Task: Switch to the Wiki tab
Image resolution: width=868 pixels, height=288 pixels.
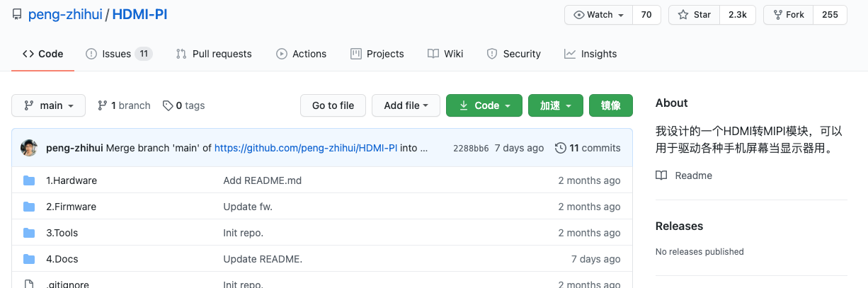Action: point(445,54)
